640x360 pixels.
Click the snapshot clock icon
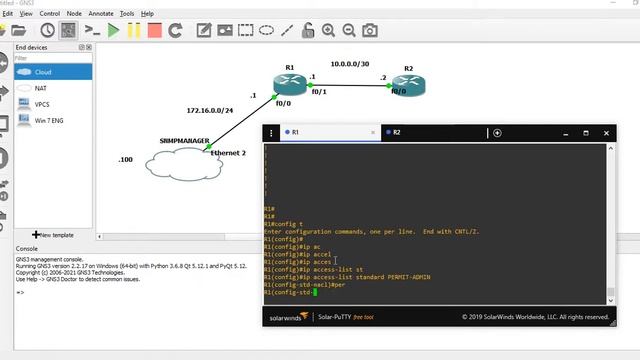[x=47, y=30]
